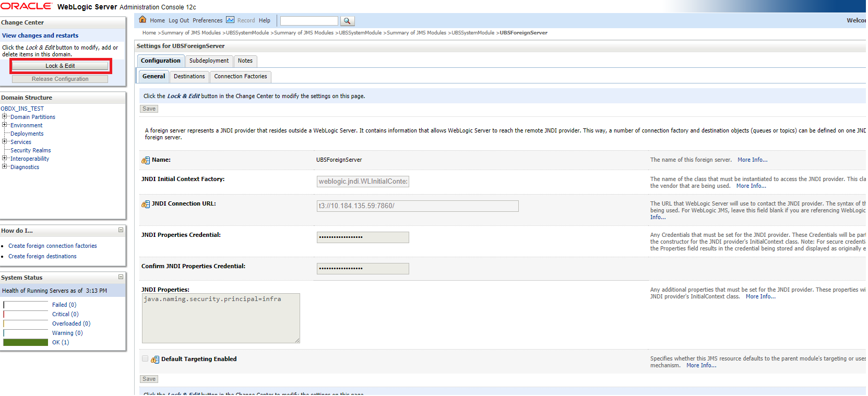This screenshot has width=868, height=396.
Task: Open Services tree link
Action: tap(21, 142)
